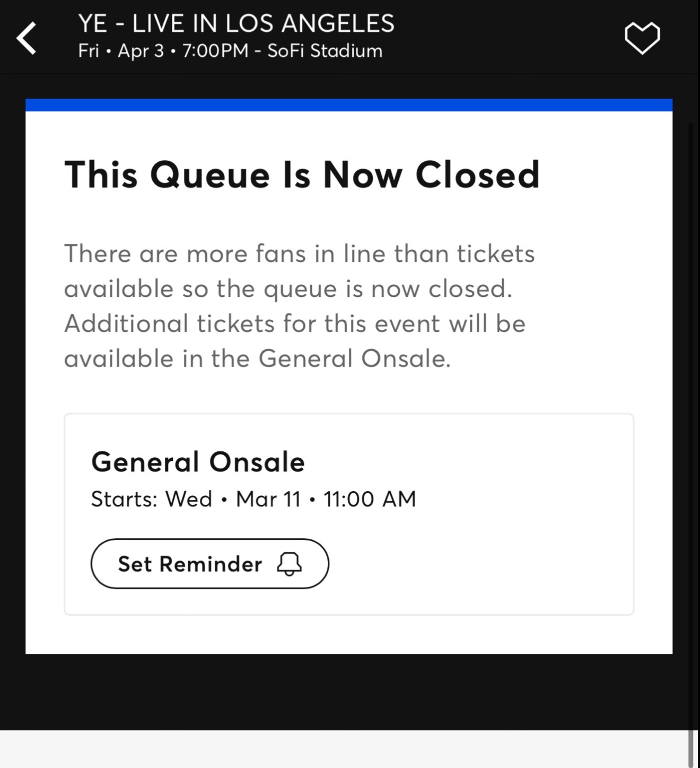
Task: Click the dark area below the white card
Action: pyautogui.click(x=349, y=692)
